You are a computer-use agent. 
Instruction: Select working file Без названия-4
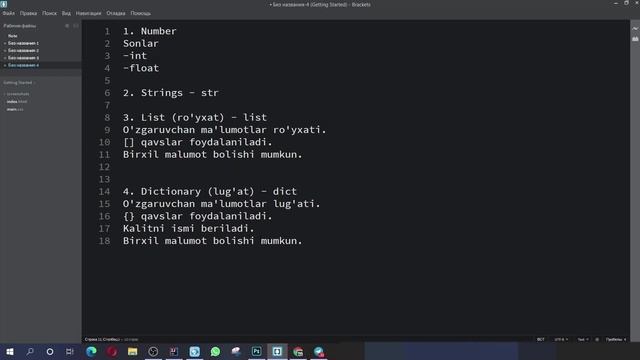click(23, 65)
